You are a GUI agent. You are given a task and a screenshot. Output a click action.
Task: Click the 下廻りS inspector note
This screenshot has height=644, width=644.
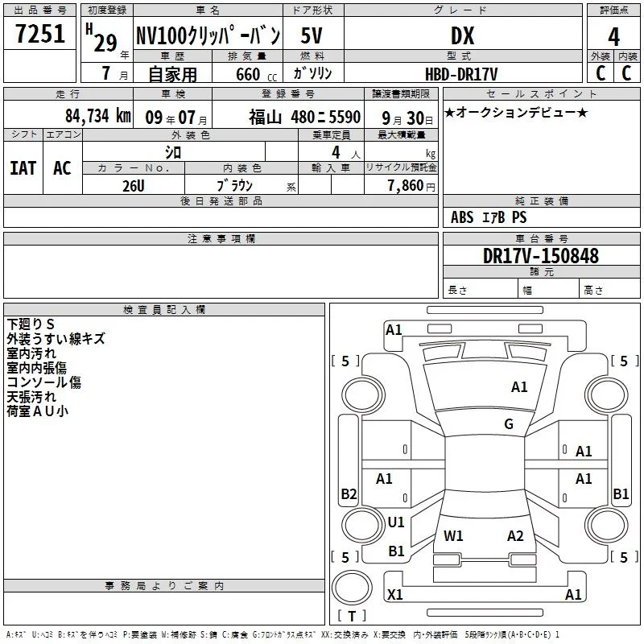point(31,324)
